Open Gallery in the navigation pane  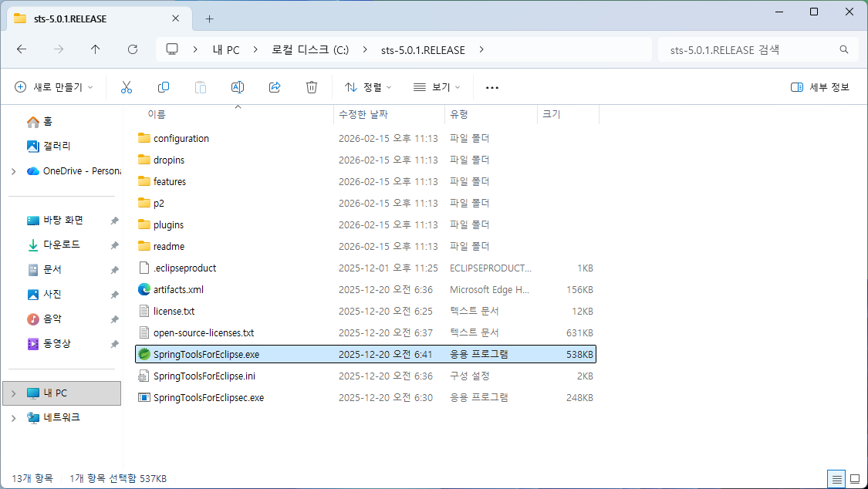49,146
